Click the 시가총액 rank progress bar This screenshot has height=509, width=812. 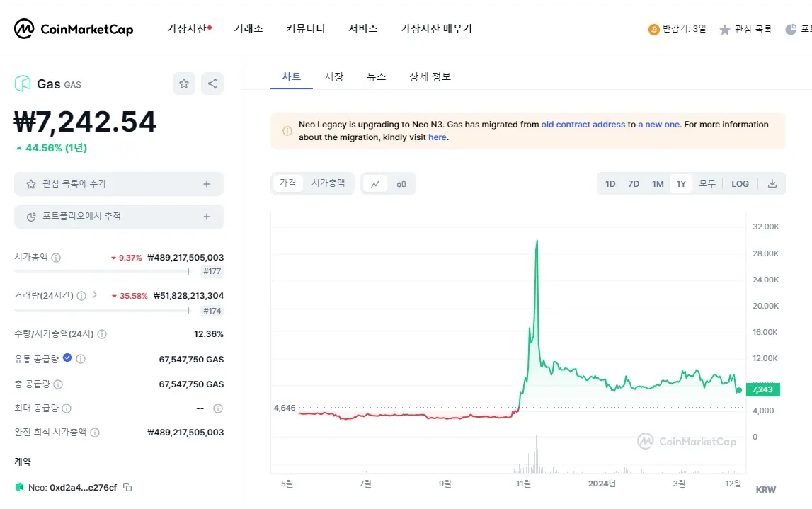102,271
